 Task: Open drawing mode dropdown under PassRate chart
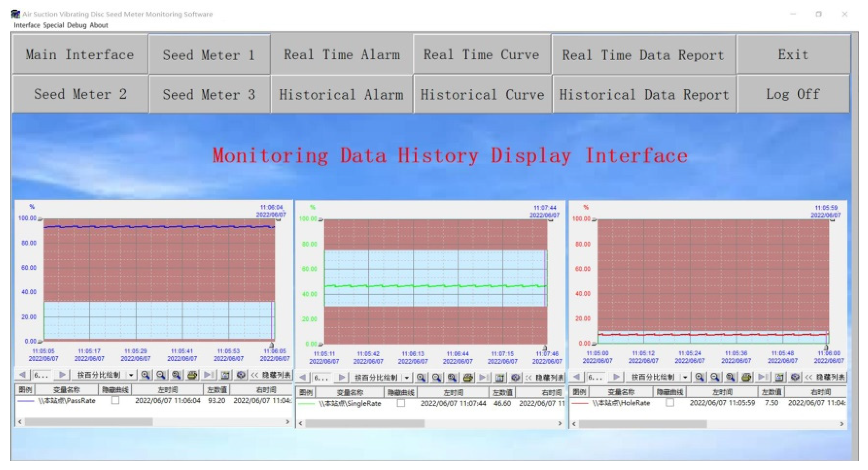coord(131,375)
